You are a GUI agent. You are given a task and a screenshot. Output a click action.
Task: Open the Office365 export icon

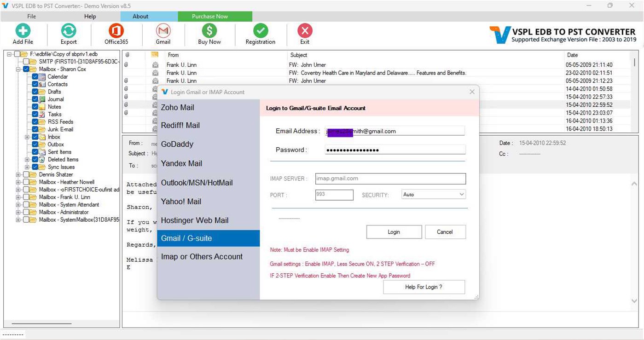coord(115,33)
